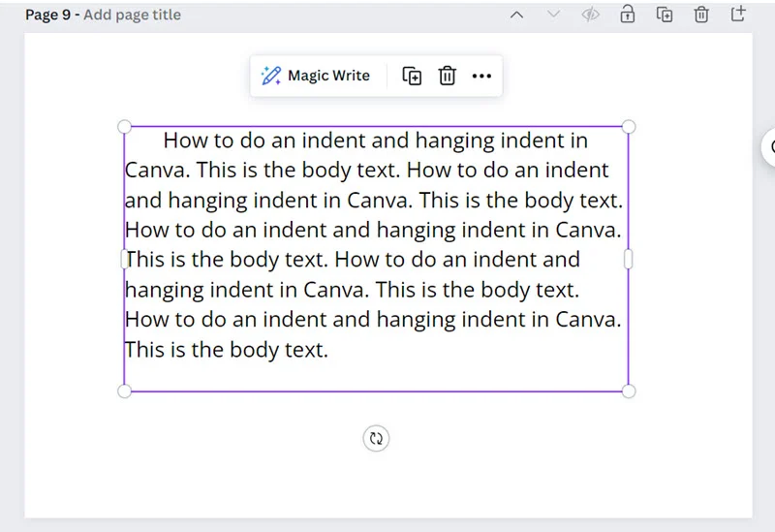Click the Magic Write button
The image size is (775, 532).
pos(316,76)
